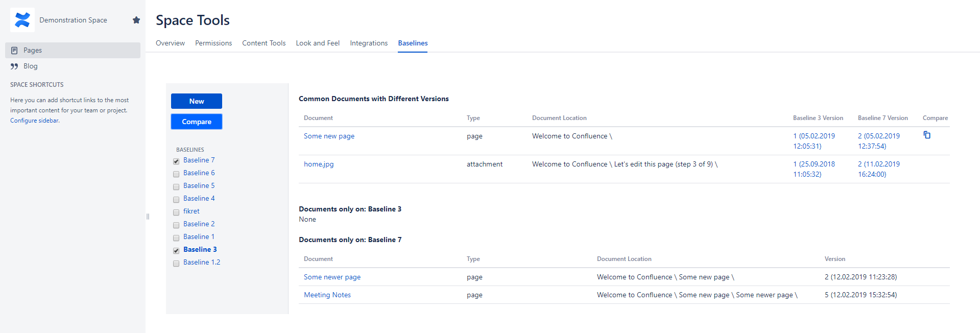Screen dimensions: 980x333
Task: Enable the fikret baseline checkbox
Action: 176,212
